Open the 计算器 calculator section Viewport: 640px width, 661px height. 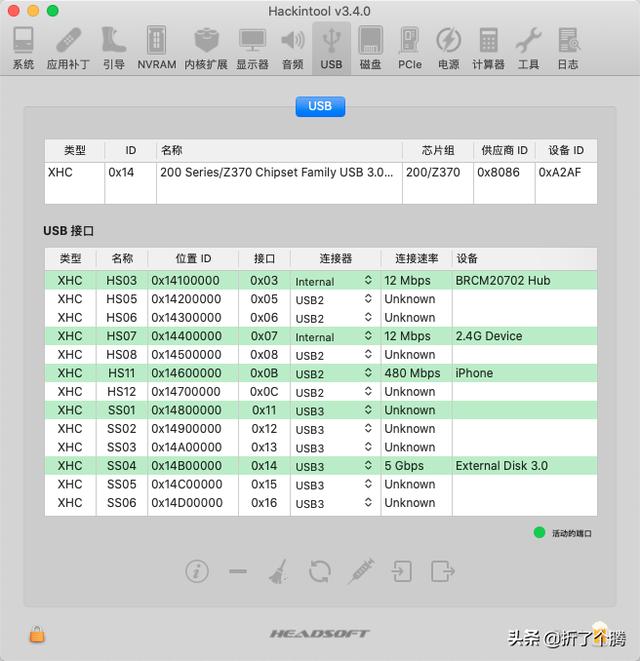(488, 48)
